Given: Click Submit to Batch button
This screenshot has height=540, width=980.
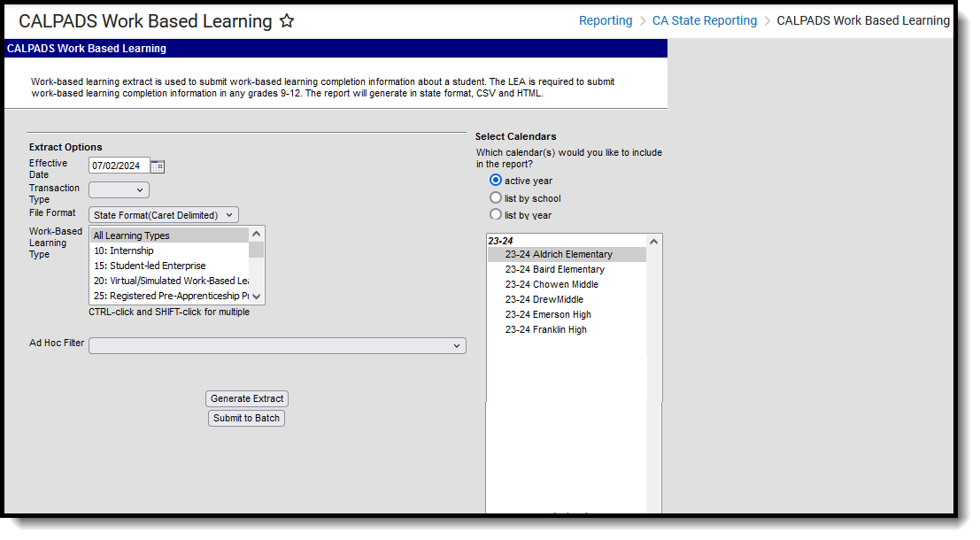Looking at the screenshot, I should pyautogui.click(x=246, y=418).
